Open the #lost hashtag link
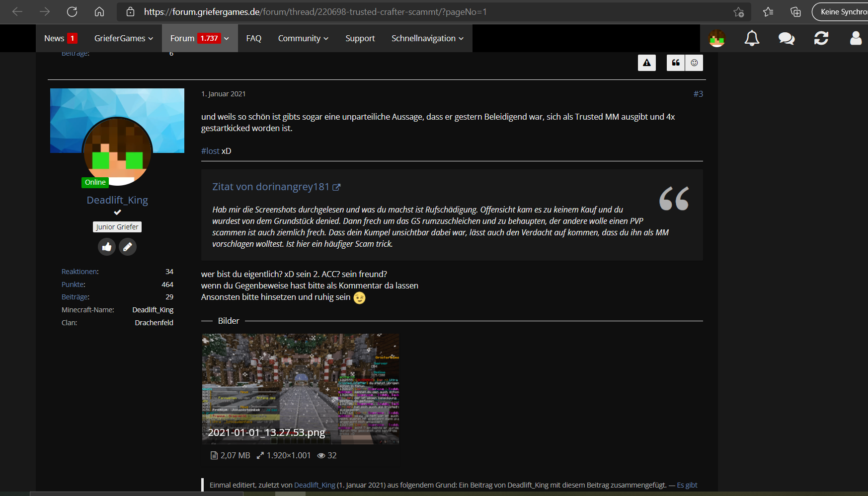The image size is (868, 496). click(210, 151)
